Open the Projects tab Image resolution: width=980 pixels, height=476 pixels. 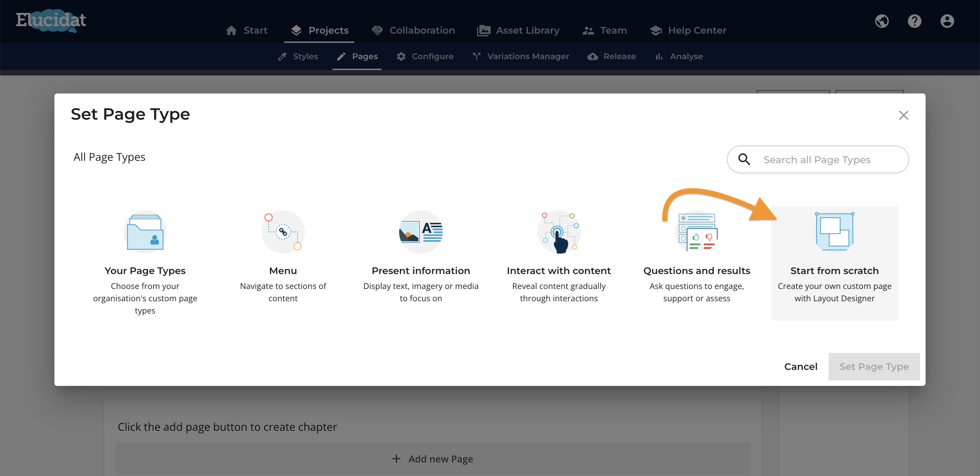click(x=319, y=30)
